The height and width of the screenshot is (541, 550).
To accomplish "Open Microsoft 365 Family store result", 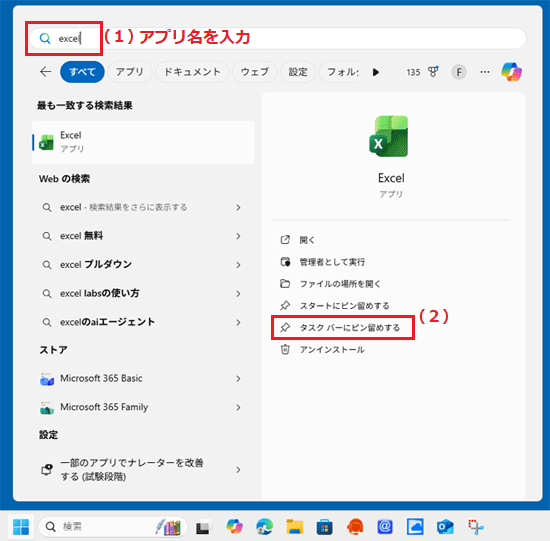I will coord(143,407).
